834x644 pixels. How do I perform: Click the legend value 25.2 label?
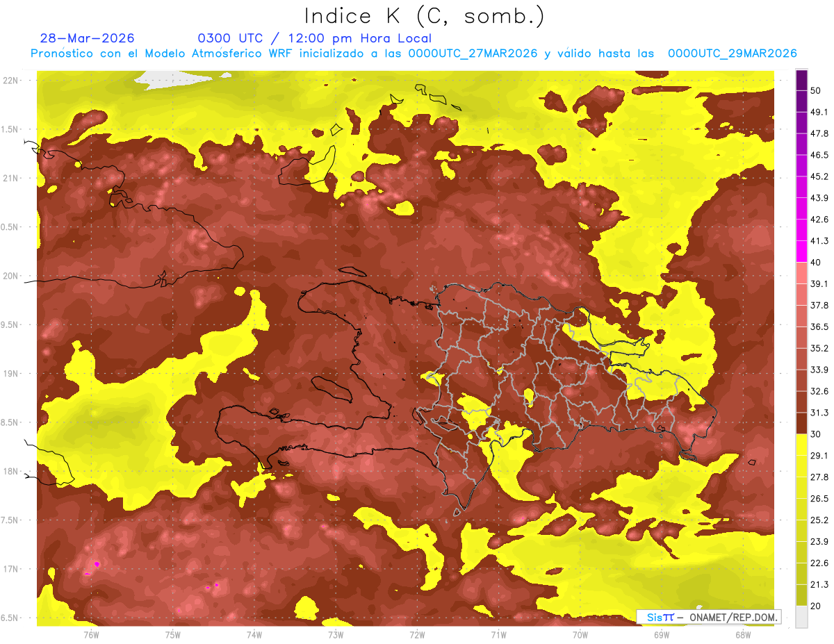819,520
